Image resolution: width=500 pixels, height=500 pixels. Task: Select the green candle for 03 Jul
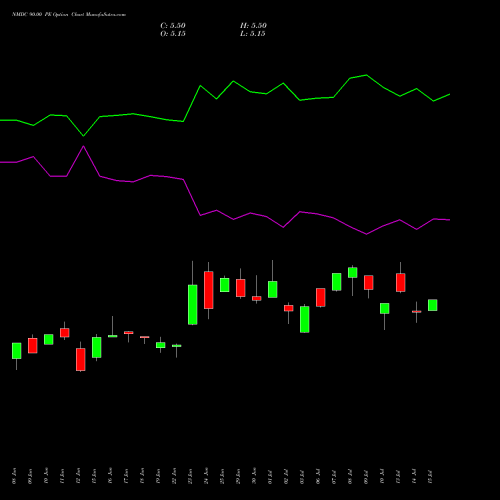point(305,319)
